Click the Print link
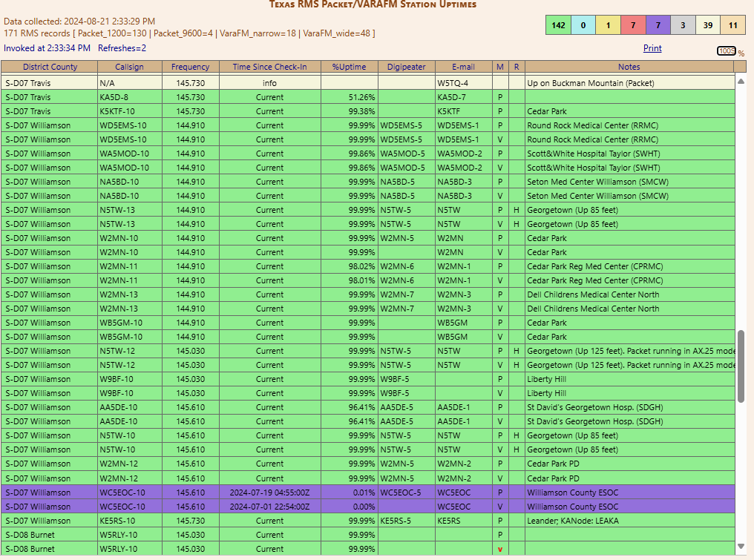This screenshot has width=754, height=560. (x=652, y=48)
